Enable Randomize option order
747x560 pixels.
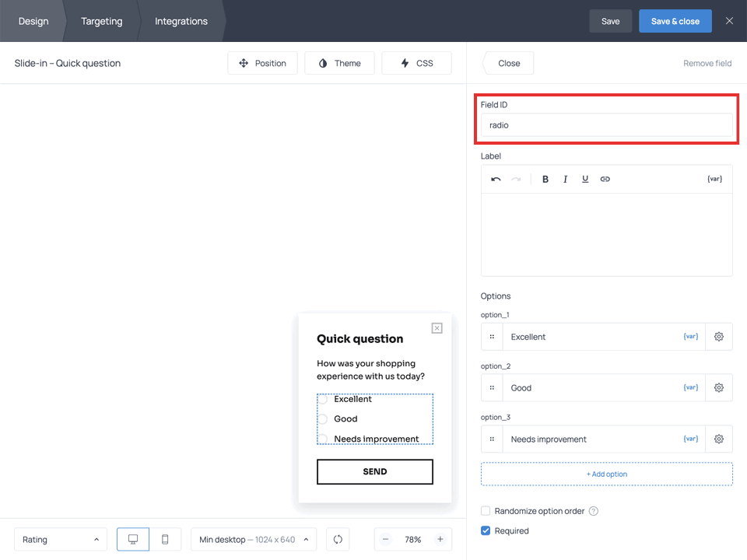pos(486,511)
